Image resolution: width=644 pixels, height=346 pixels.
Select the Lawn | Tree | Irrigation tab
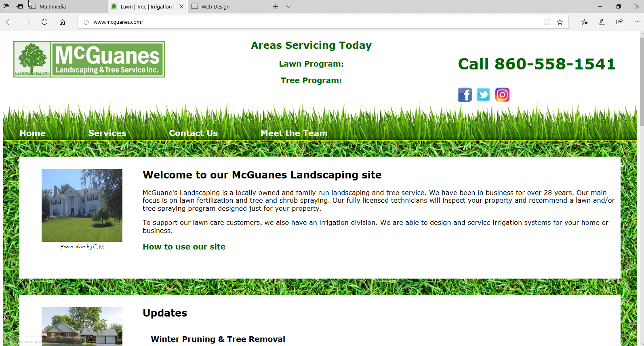tap(147, 6)
